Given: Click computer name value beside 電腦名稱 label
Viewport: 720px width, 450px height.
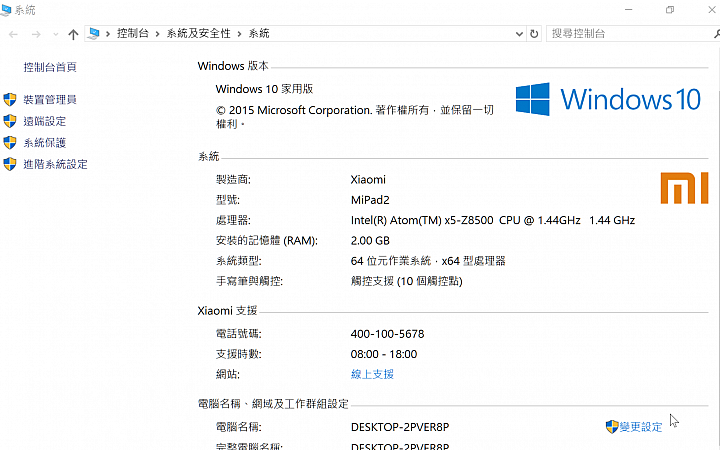Looking at the screenshot, I should pyautogui.click(x=400, y=427).
